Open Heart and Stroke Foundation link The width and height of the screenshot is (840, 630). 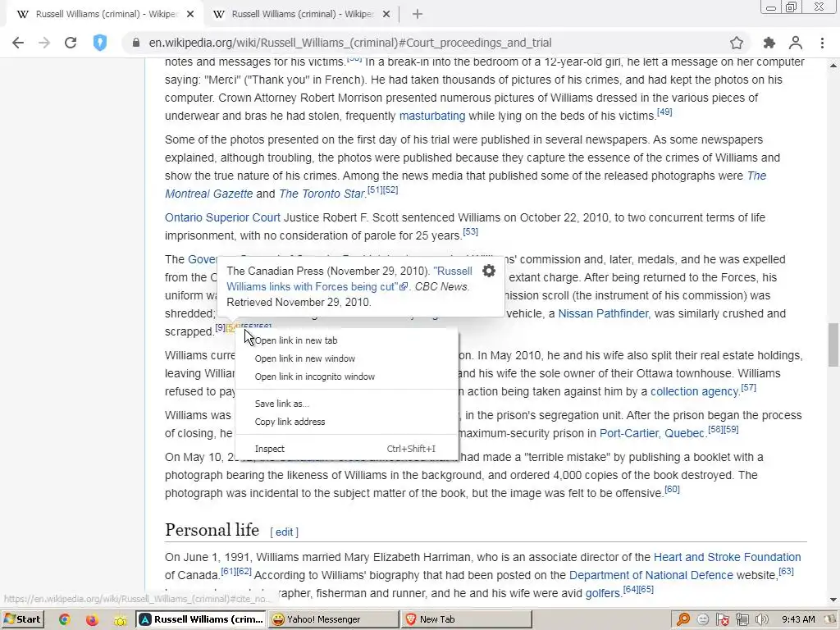pyautogui.click(x=727, y=558)
